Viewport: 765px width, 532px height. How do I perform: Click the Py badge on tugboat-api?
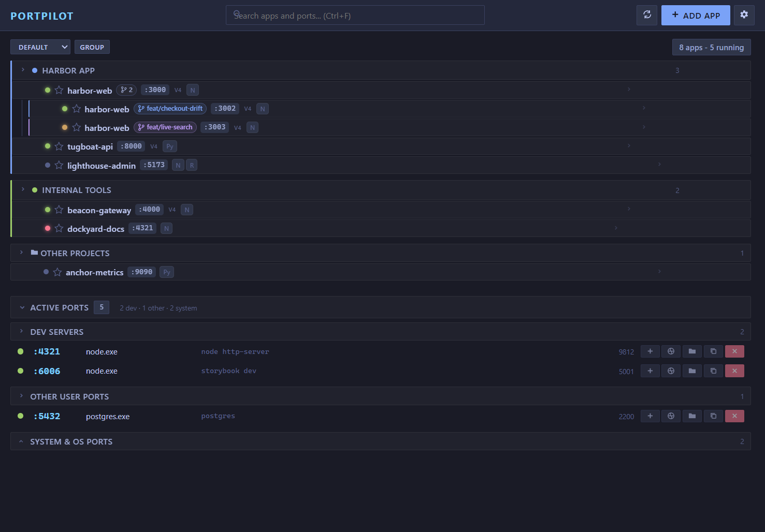pyautogui.click(x=170, y=146)
